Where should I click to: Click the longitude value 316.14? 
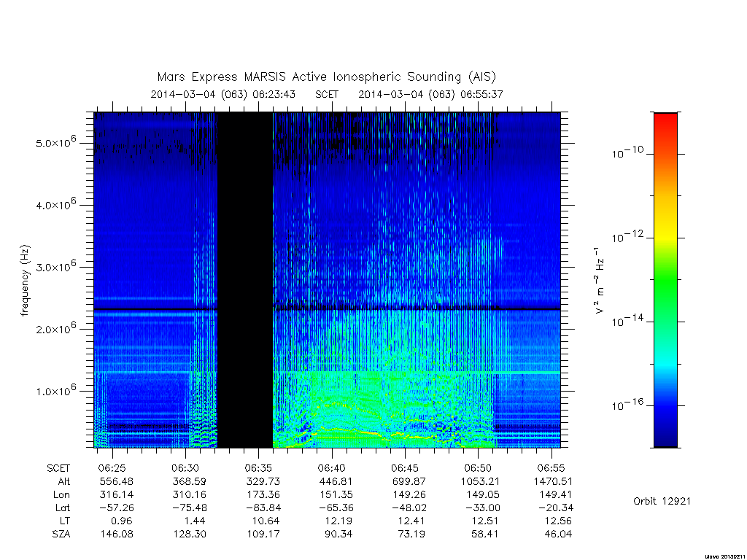coord(116,494)
